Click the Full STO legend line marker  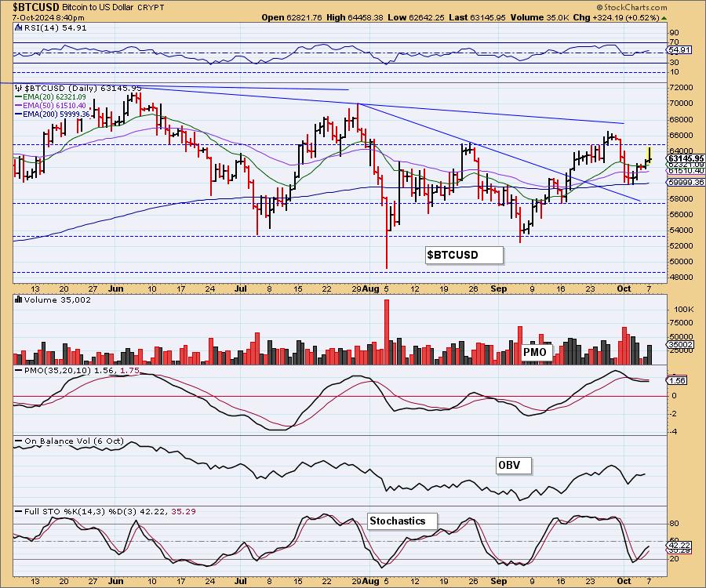[19, 511]
